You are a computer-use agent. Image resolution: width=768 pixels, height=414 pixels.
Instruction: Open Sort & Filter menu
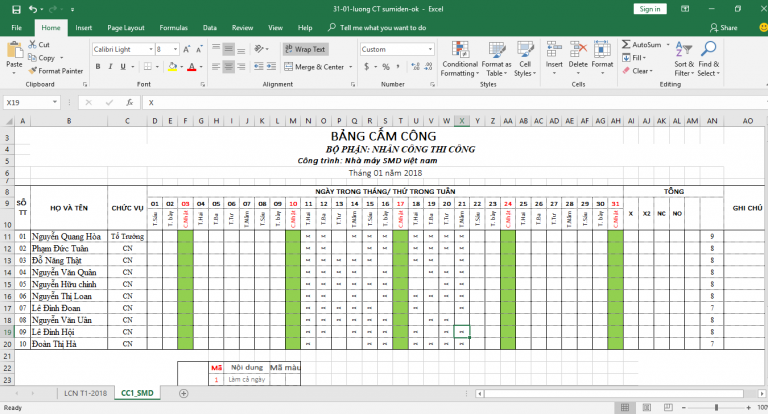pyautogui.click(x=684, y=59)
